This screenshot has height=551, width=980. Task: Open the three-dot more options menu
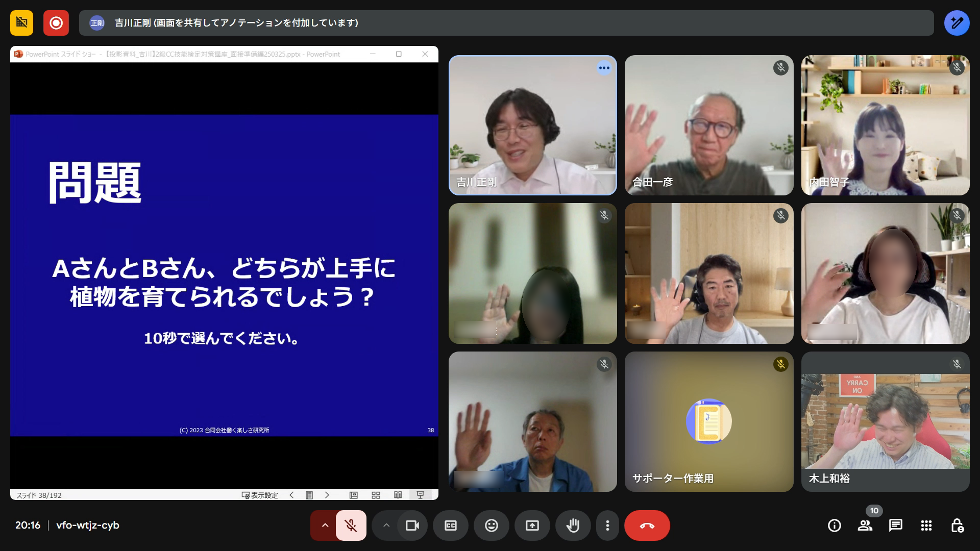[607, 525]
